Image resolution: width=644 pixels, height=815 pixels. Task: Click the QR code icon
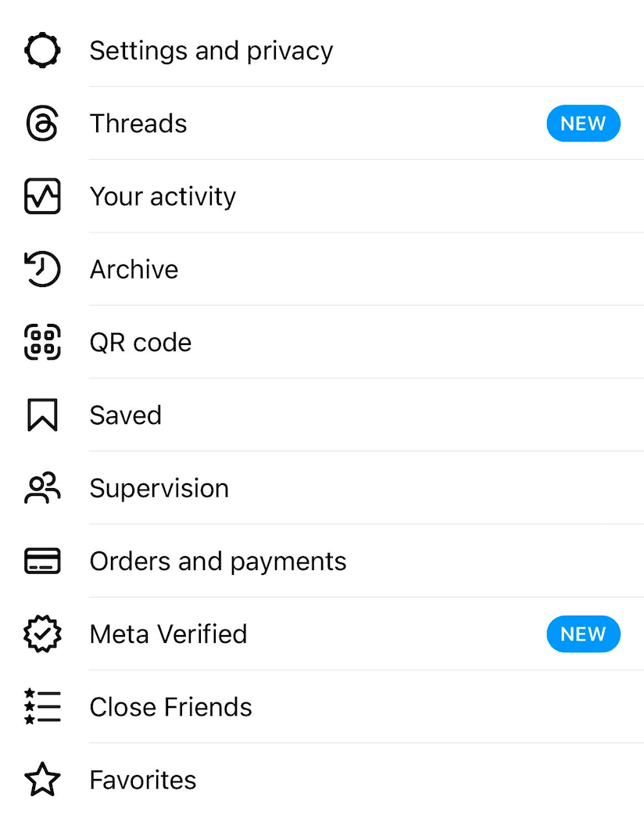tap(42, 343)
